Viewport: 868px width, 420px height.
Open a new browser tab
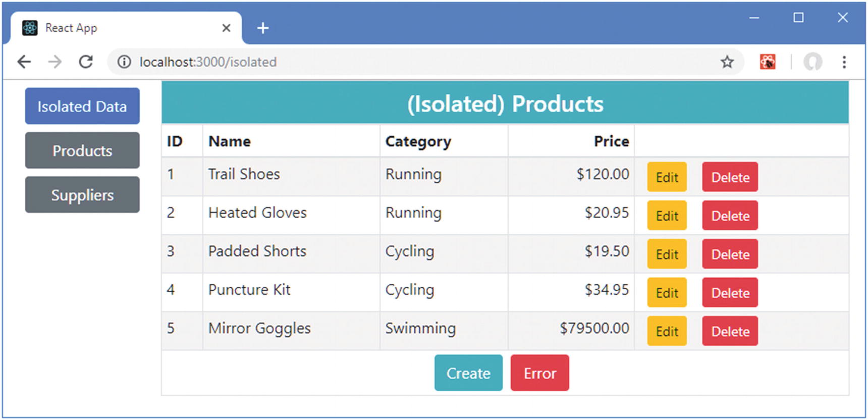coord(263,28)
